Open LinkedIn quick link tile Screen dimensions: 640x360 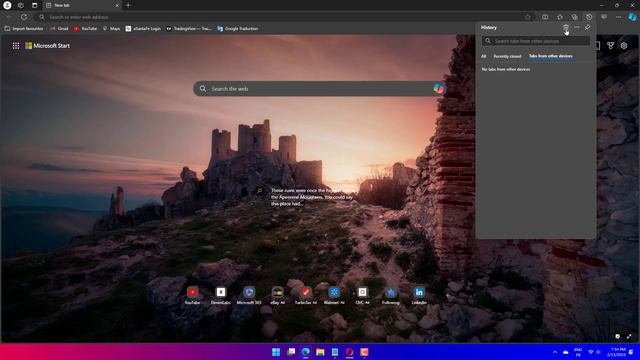coord(419,295)
